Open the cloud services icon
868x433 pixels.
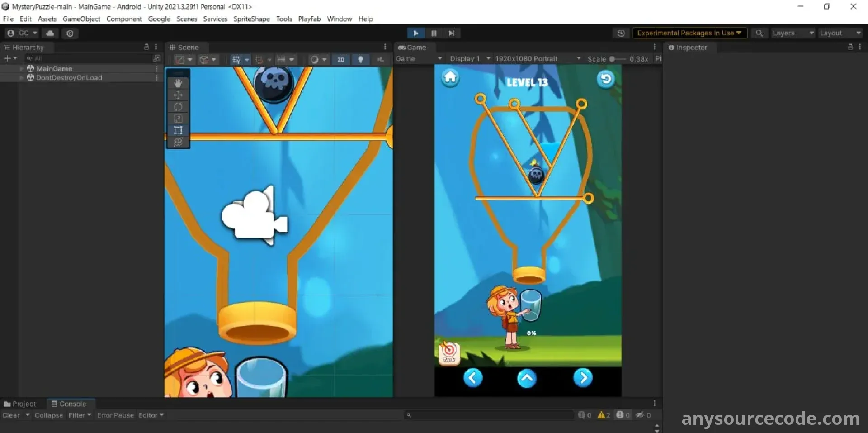pyautogui.click(x=50, y=33)
